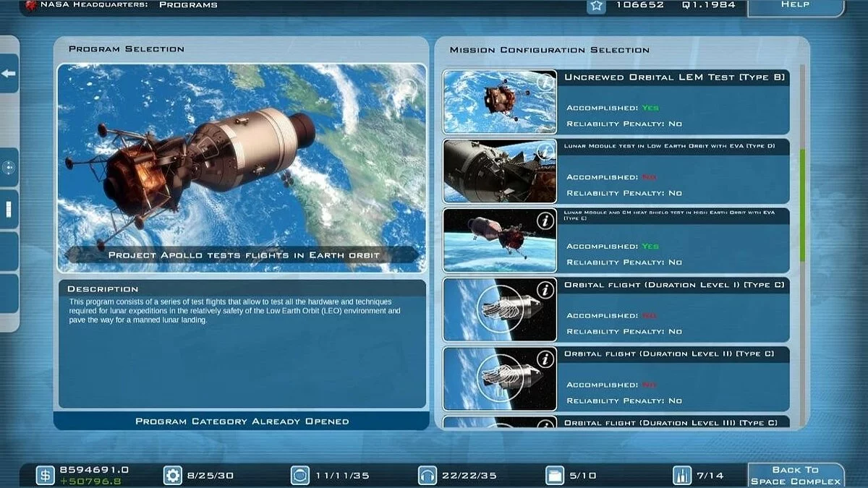Open info for Uncrewed Orbital LEM Test

(x=546, y=82)
